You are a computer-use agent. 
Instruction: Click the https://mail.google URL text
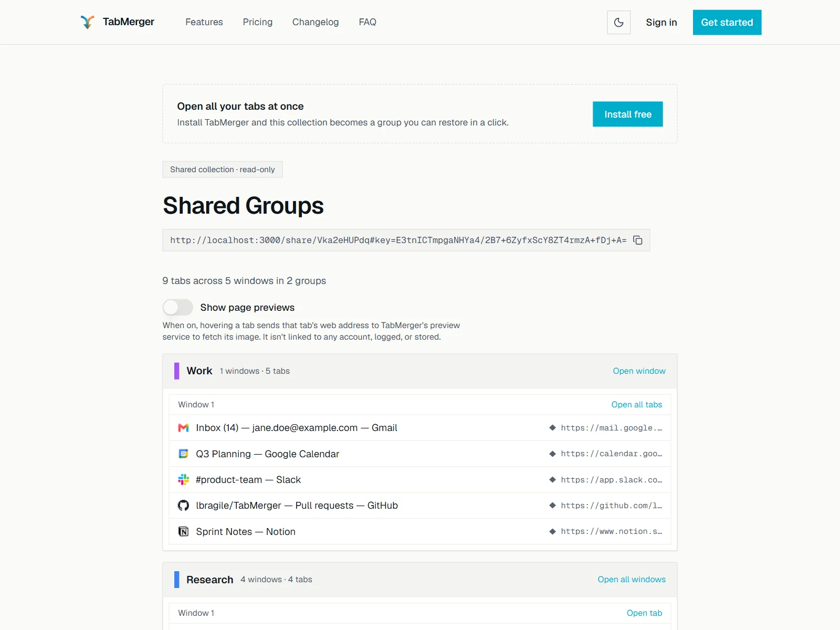coord(612,428)
